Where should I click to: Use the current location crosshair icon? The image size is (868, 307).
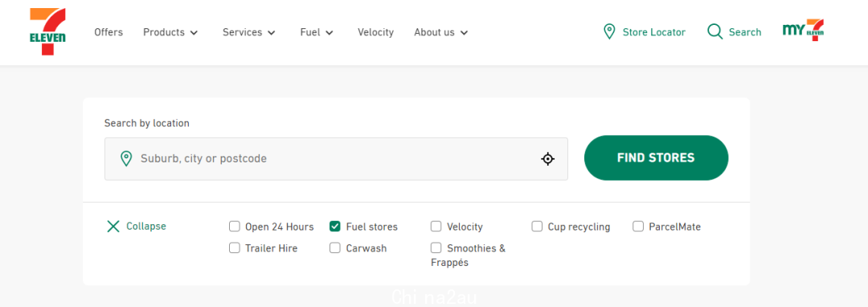click(547, 159)
